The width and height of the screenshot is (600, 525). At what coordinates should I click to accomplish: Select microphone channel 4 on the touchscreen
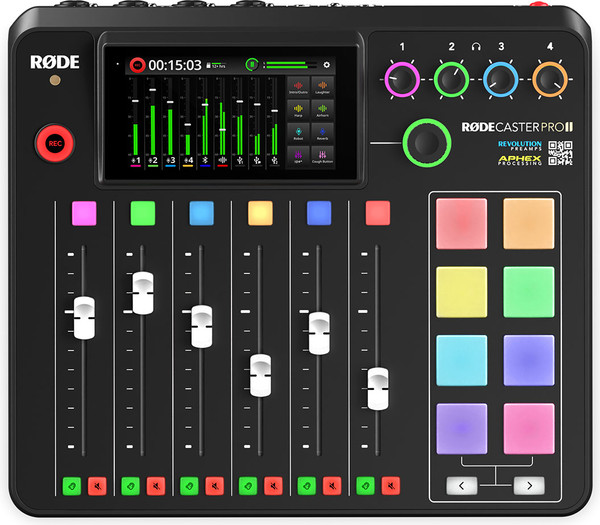click(x=188, y=161)
